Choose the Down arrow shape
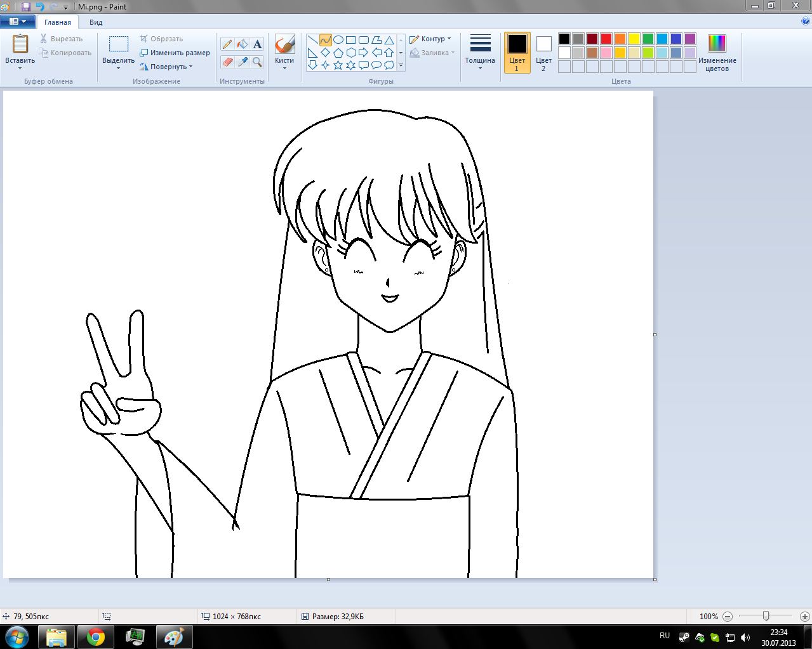The image size is (812, 649). [312, 65]
